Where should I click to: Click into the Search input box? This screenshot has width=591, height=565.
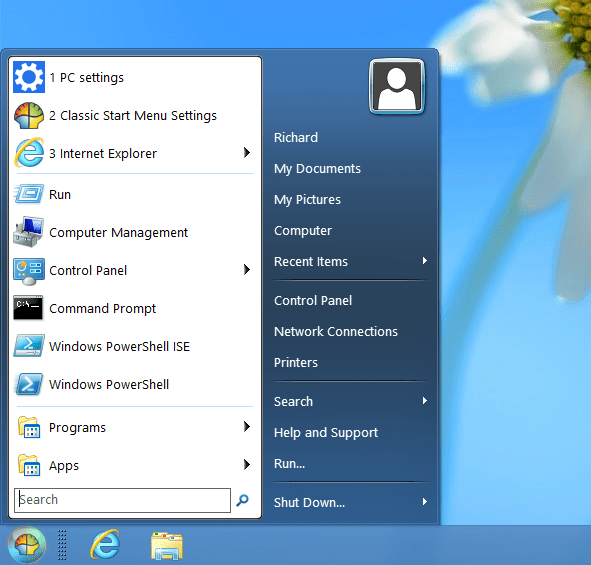point(122,500)
